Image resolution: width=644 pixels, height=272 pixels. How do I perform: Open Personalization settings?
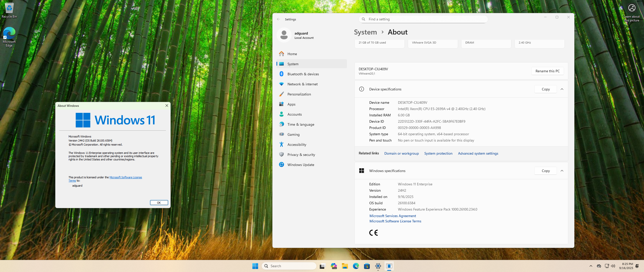pos(311,94)
